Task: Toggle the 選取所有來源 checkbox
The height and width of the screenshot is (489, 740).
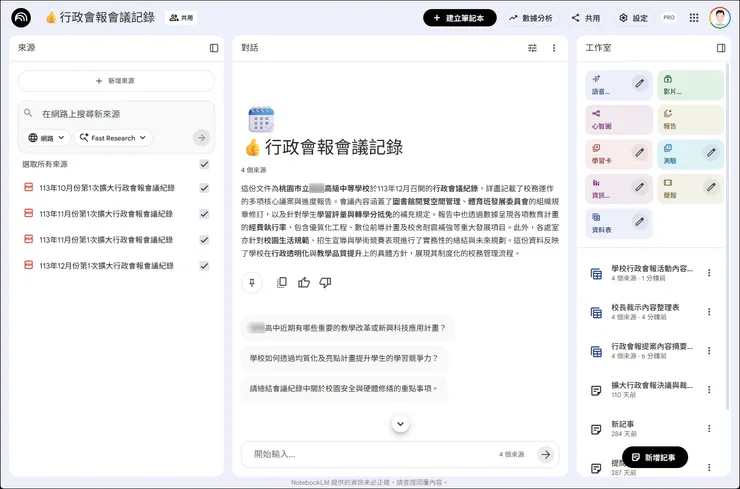Action: click(x=204, y=164)
